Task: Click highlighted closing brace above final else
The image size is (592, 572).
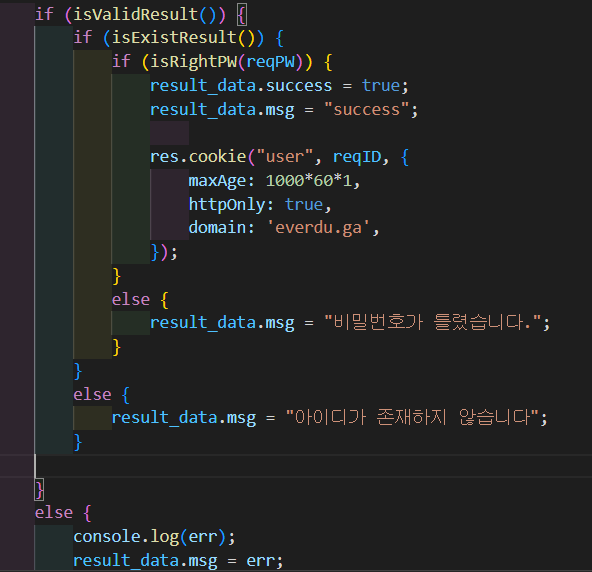Action: (39, 490)
